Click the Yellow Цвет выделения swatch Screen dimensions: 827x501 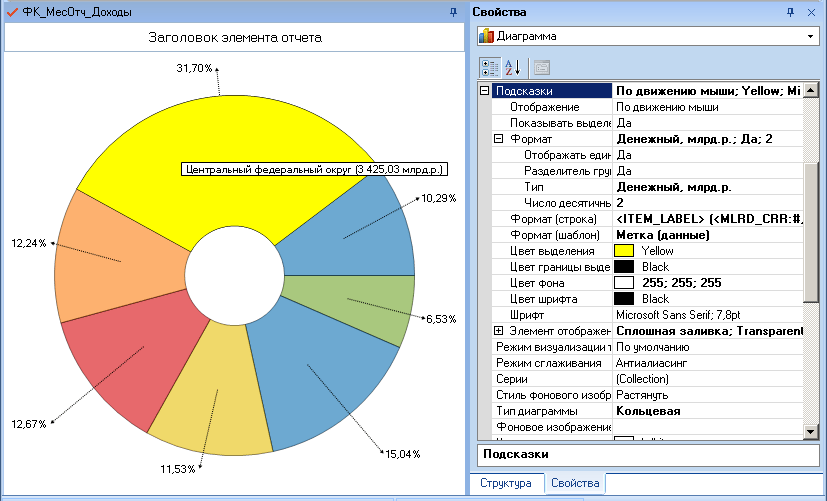(x=624, y=251)
